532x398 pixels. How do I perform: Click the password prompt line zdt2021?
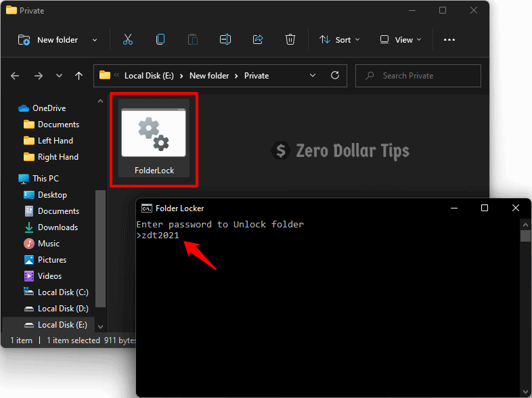tap(158, 235)
